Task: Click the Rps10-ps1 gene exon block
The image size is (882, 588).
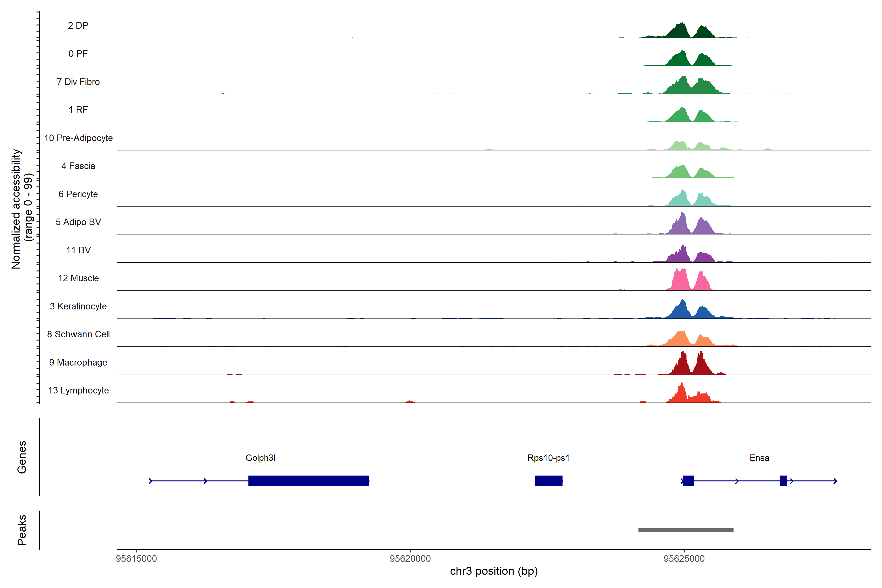Action: (x=549, y=481)
